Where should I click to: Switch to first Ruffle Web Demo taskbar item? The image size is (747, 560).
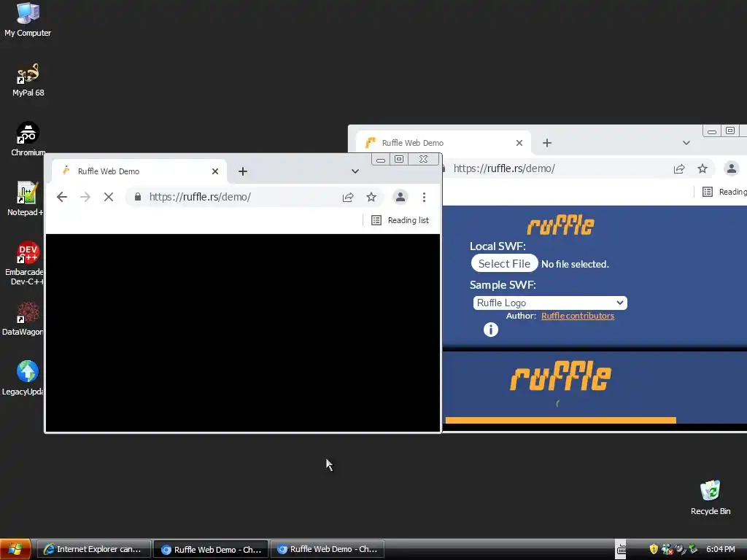point(211,549)
